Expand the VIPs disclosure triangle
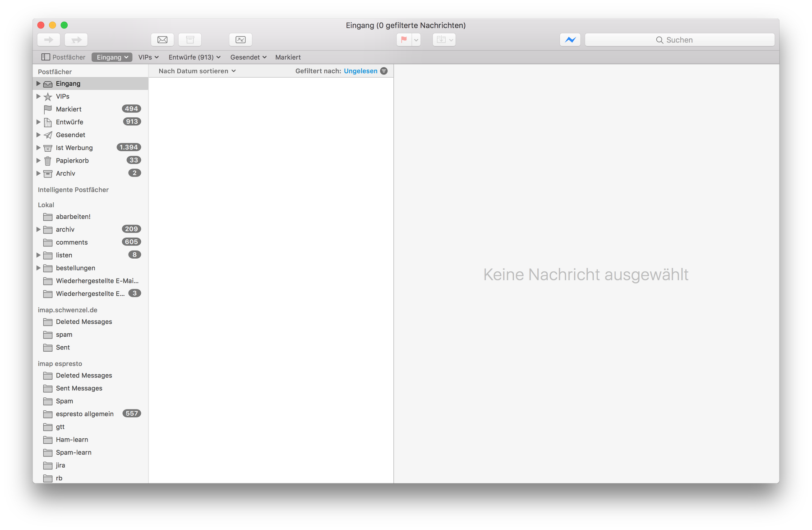The image size is (812, 530). pos(38,96)
